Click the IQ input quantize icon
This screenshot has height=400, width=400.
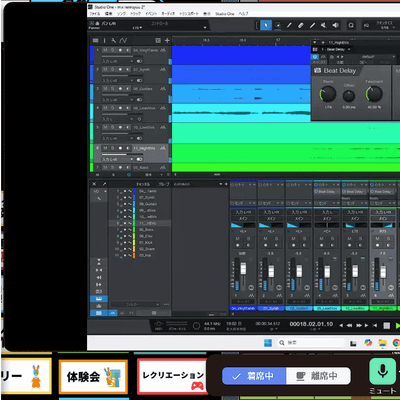pos(366,25)
